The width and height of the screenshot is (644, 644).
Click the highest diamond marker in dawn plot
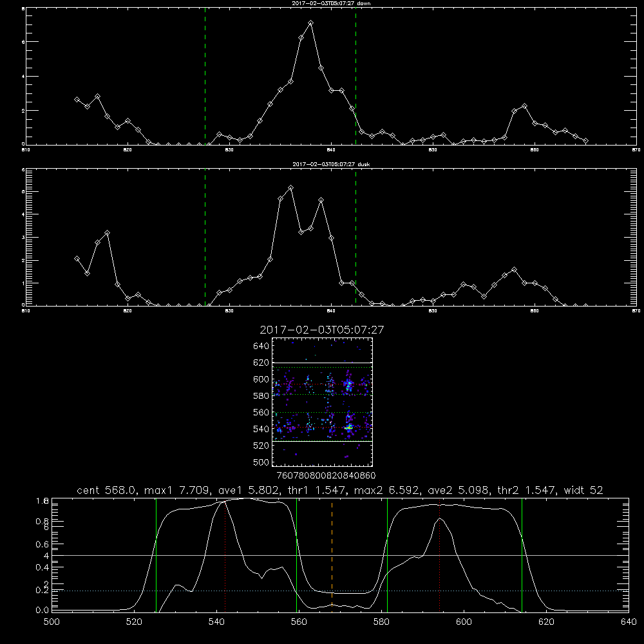point(311,23)
